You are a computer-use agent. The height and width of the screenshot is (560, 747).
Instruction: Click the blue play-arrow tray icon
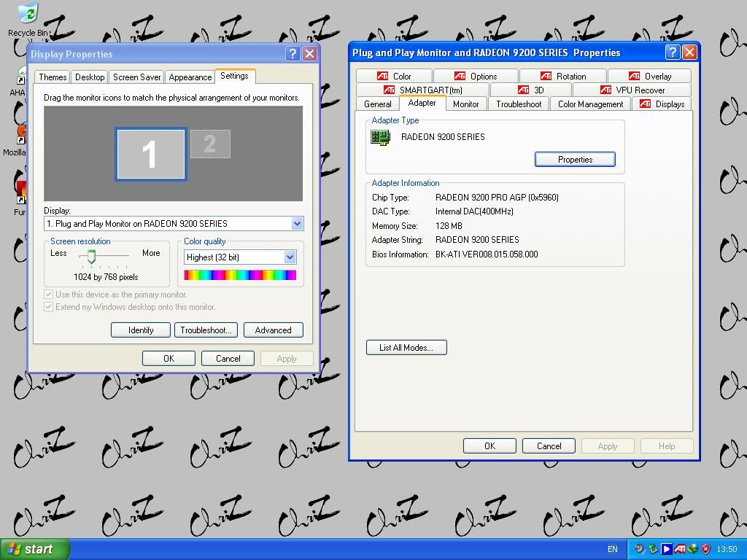[667, 549]
